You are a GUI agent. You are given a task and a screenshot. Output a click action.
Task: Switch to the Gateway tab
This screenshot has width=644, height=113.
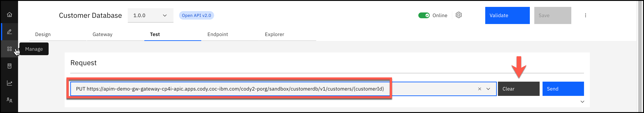pyautogui.click(x=102, y=34)
